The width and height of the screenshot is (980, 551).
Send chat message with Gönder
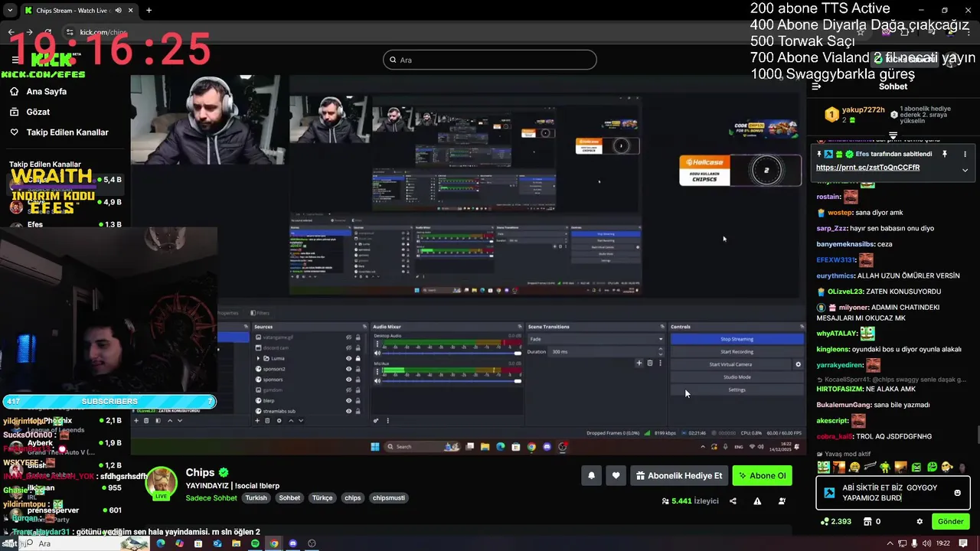[x=950, y=521]
